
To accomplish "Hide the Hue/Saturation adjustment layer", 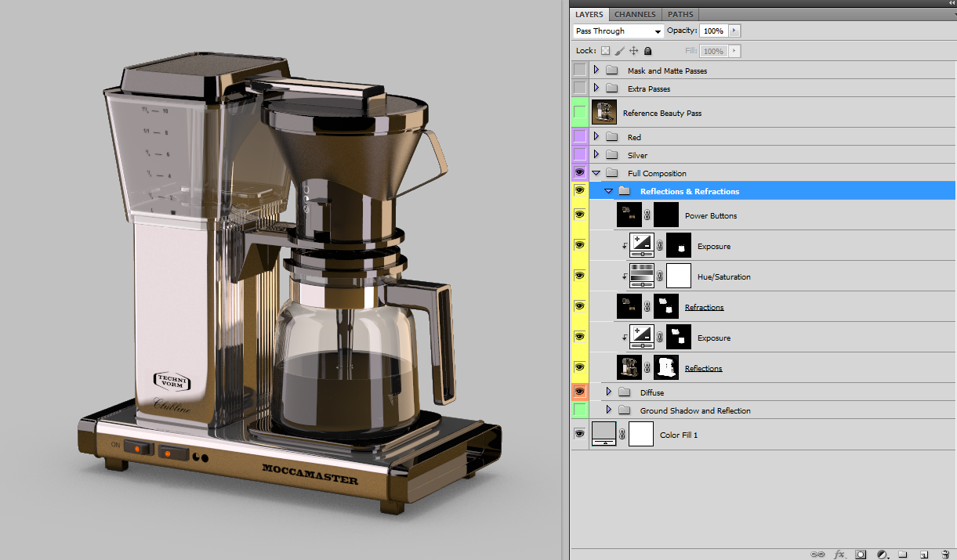I will (x=579, y=276).
